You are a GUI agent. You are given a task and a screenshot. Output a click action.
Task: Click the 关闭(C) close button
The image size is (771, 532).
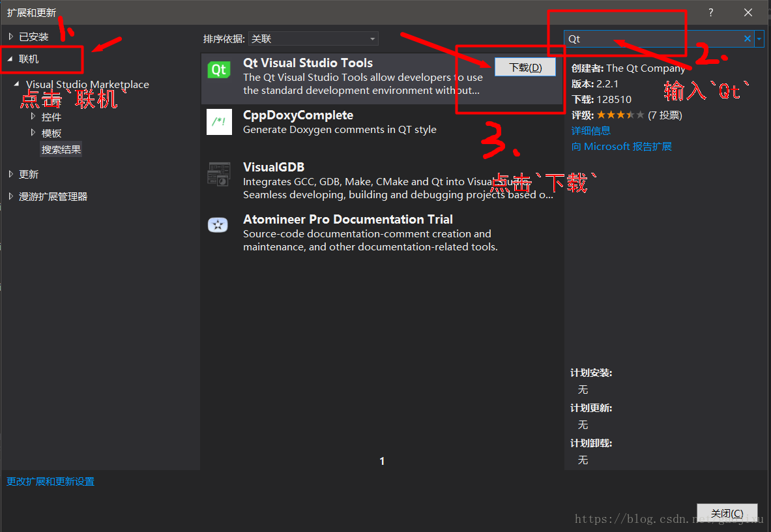coord(727,513)
